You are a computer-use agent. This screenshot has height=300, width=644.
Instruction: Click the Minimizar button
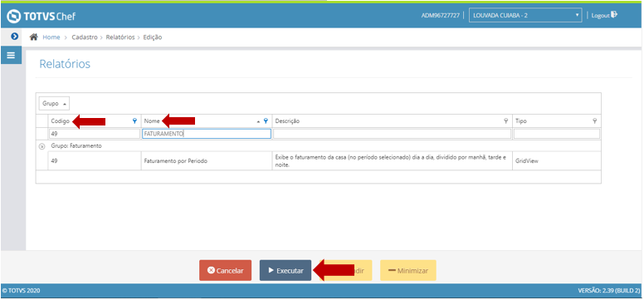click(x=408, y=270)
